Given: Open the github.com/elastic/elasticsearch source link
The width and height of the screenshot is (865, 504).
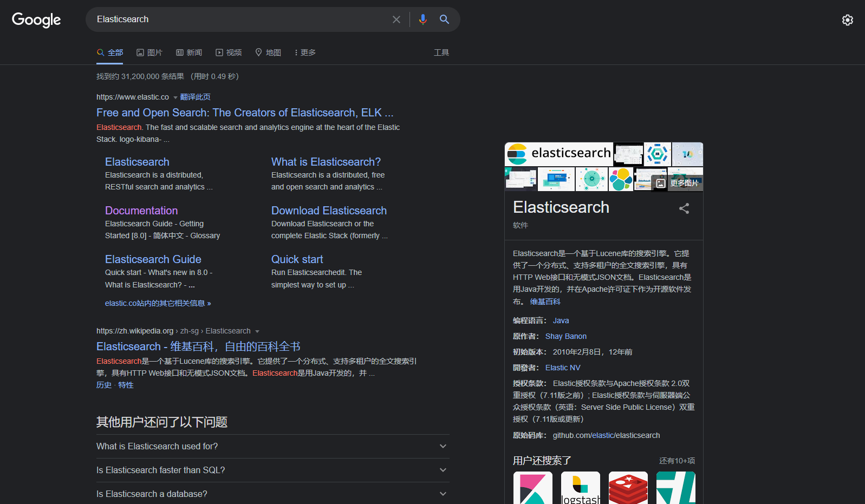Looking at the screenshot, I should click(x=606, y=435).
